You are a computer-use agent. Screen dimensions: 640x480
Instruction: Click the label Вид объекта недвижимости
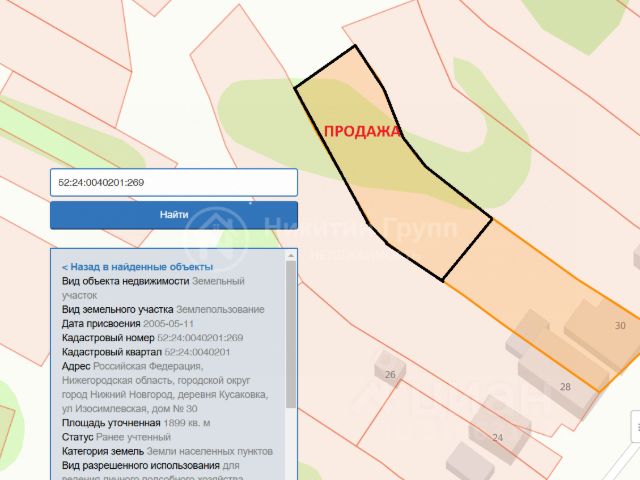coord(126,281)
